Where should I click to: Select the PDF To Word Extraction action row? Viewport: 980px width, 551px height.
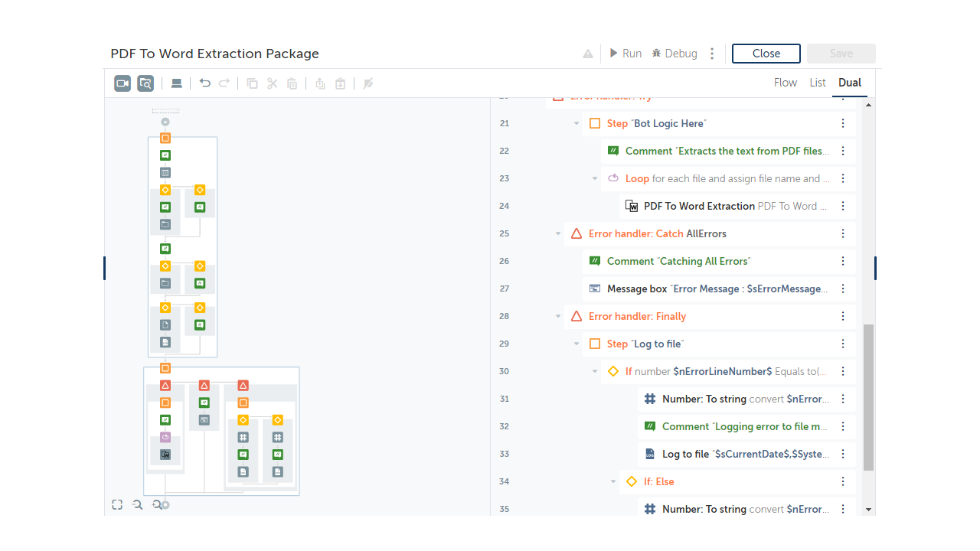click(x=735, y=206)
